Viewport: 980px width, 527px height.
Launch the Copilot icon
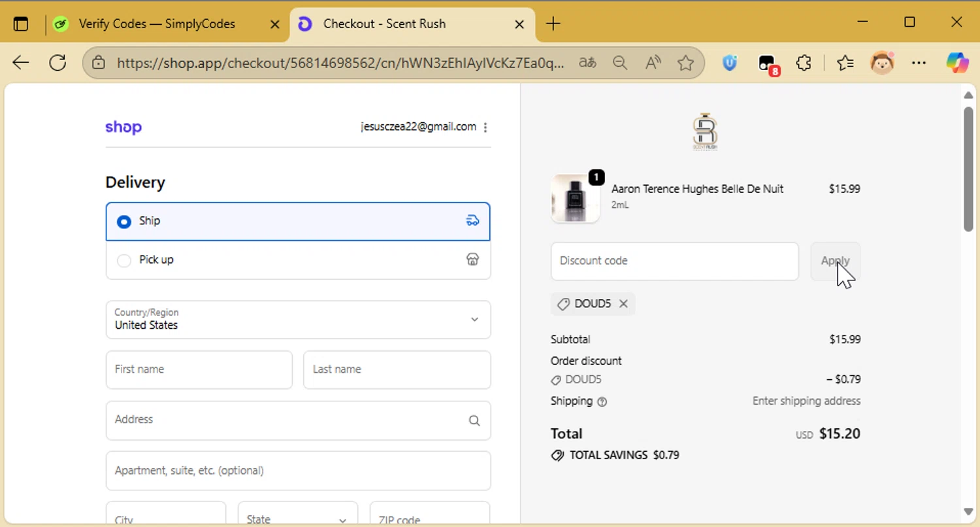958,63
